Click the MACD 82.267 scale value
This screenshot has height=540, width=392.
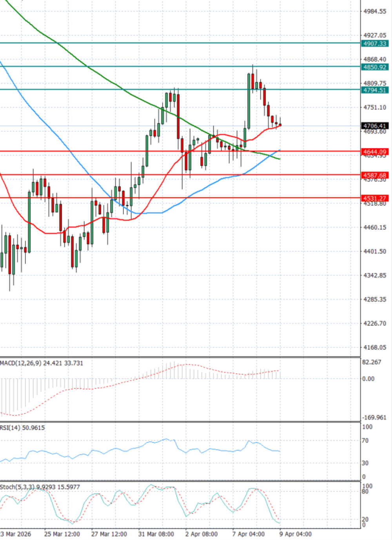pos(372,362)
